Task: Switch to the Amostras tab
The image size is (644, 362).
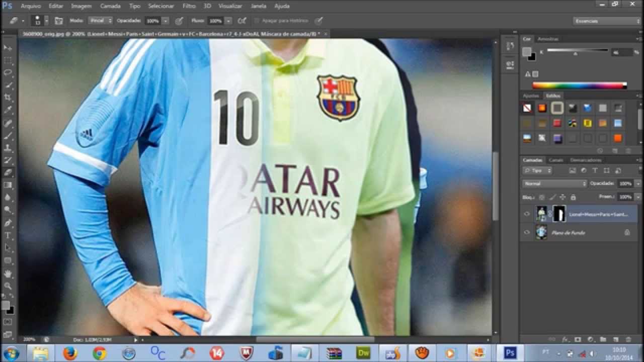Action: [x=548, y=39]
